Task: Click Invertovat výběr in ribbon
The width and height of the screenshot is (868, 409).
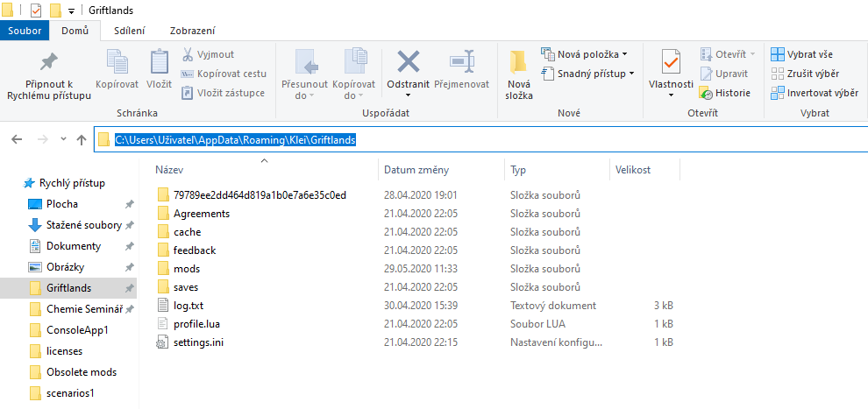Action: coord(814,93)
